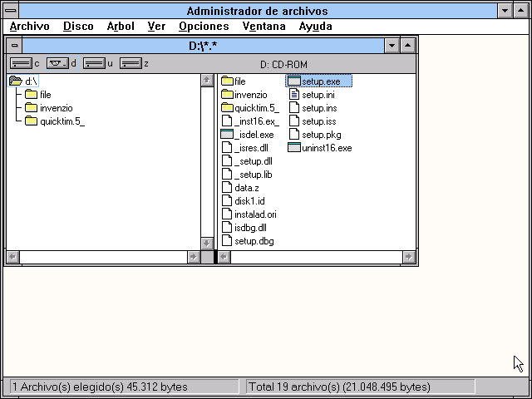Screen dimensions: 532x399
Task: Select the isdbg.dll file icon
Action: [227, 228]
